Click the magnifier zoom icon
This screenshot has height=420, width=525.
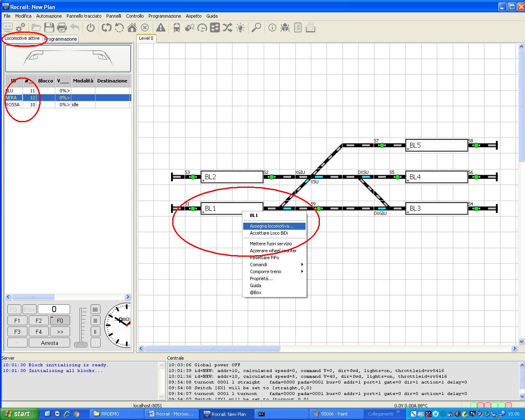pos(256,27)
